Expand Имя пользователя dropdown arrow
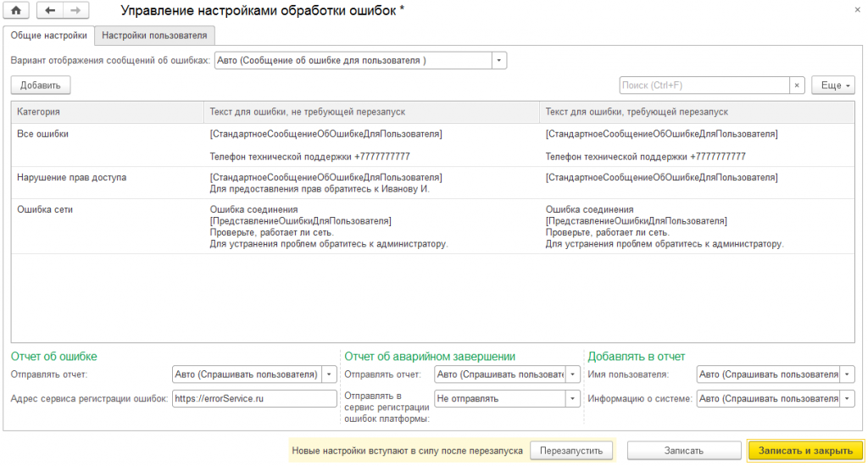Image resolution: width=868 pixels, height=466 pixels. point(847,374)
